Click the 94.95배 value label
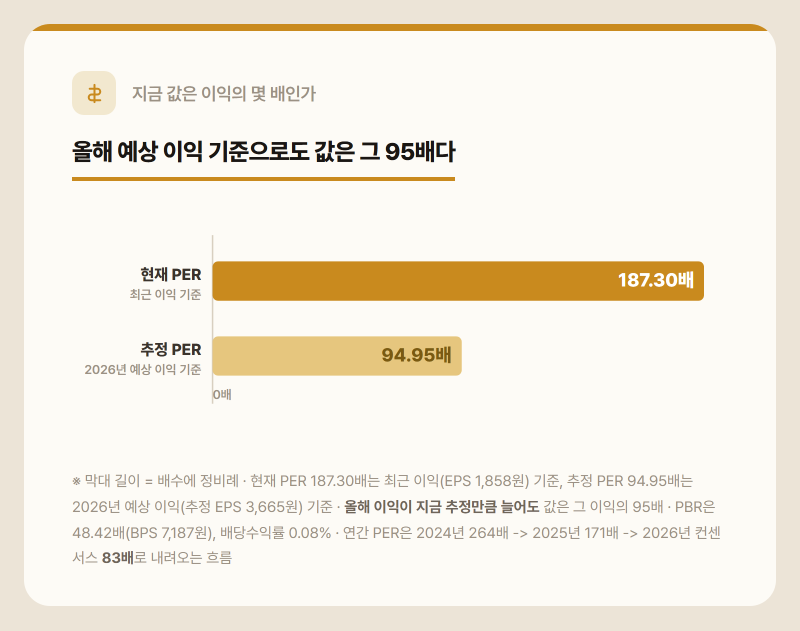Screen dimensions: 800x631 click(x=416, y=355)
